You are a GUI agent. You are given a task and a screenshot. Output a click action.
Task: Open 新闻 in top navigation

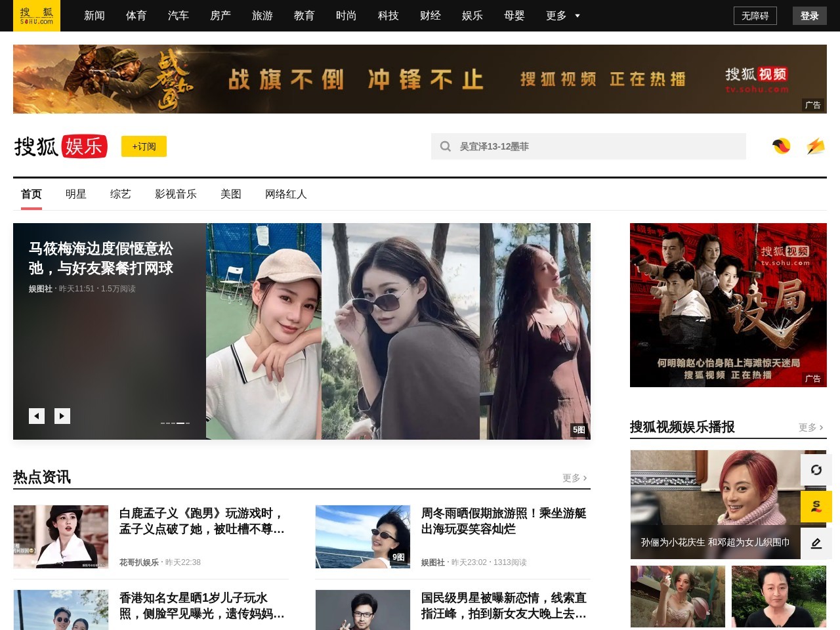pos(94,16)
